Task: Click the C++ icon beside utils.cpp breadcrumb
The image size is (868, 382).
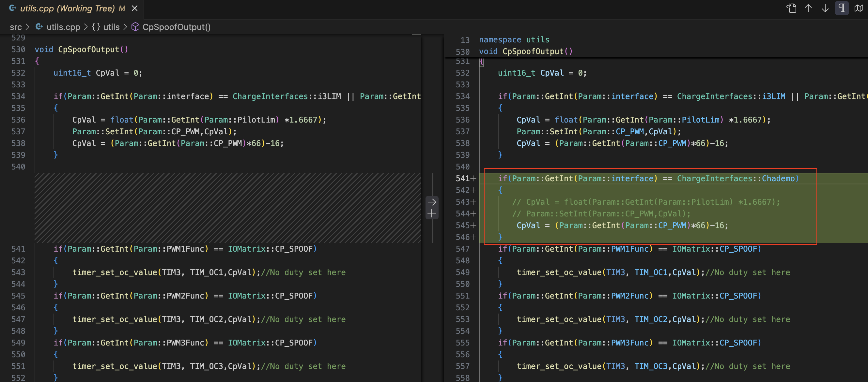Action: [39, 27]
